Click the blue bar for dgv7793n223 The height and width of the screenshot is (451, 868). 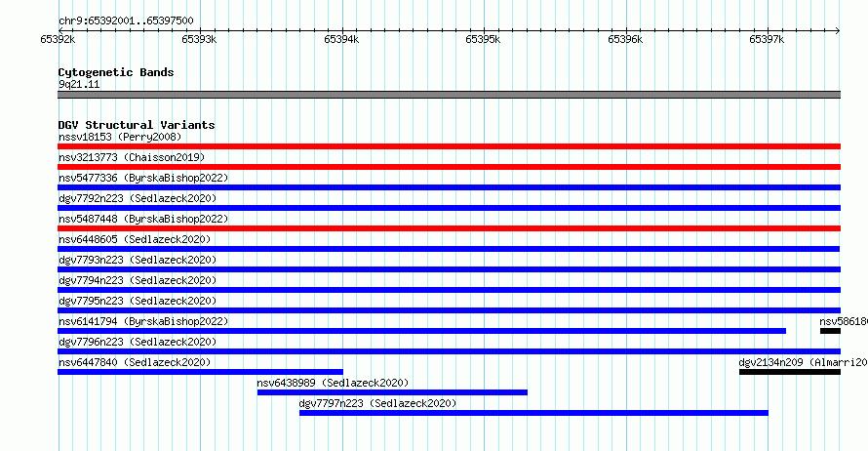pos(449,269)
